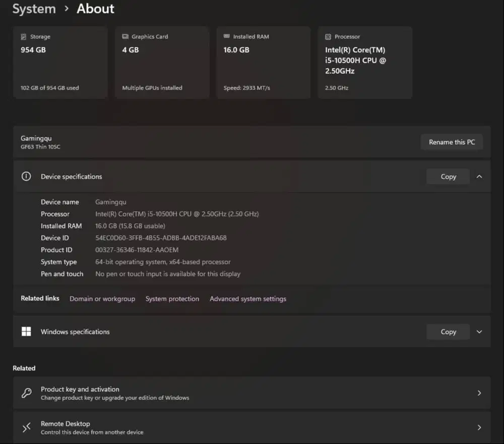Viewport: 504px width, 444px height.
Task: Collapse the Device specifications section
Action: [x=479, y=177]
